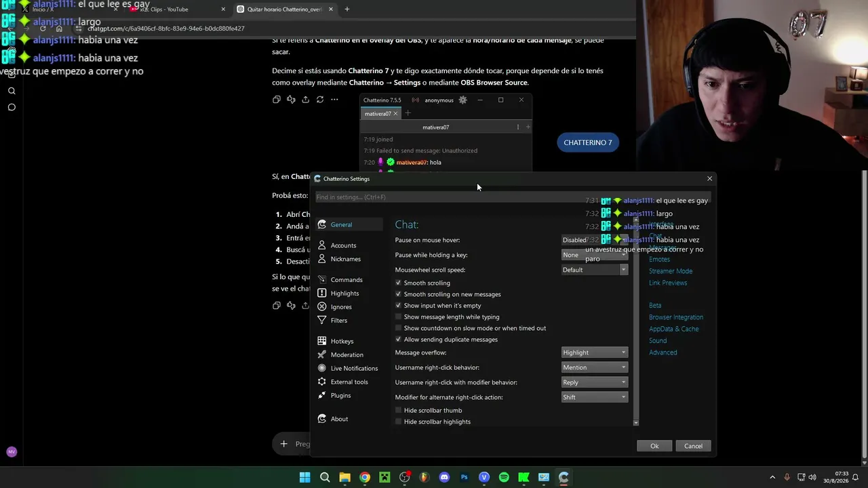Open the Message overflow dropdown
Screen dimensions: 868x488
595,352
